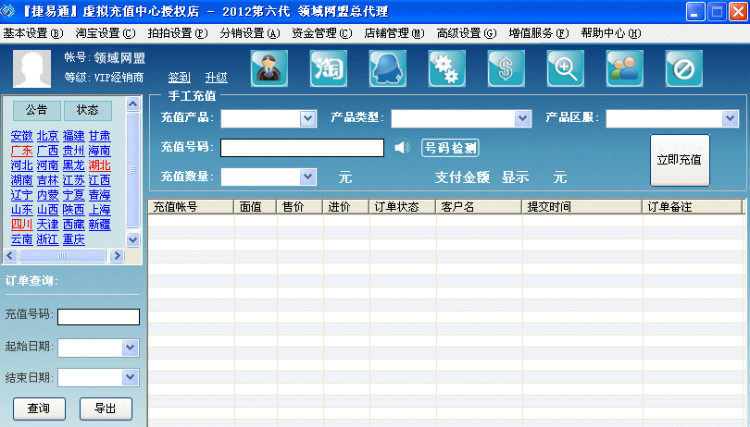
Task: Open the 结束日期 date dropdown
Action: (130, 377)
